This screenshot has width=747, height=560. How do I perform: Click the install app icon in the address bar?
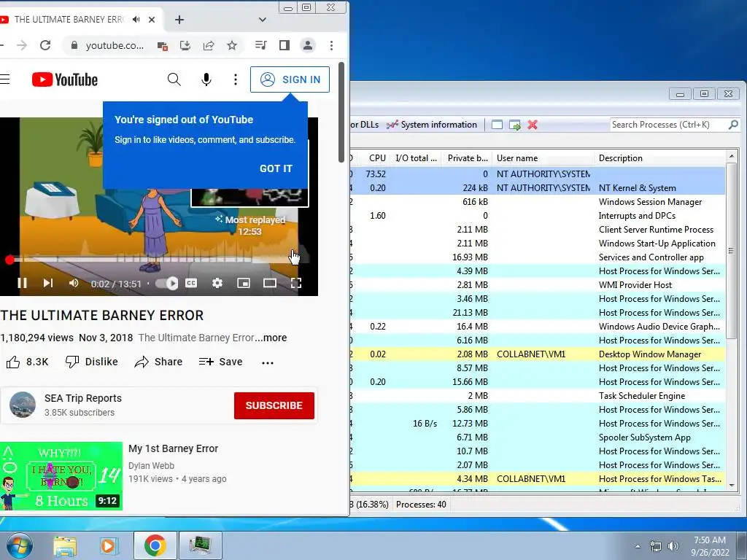[x=185, y=45]
